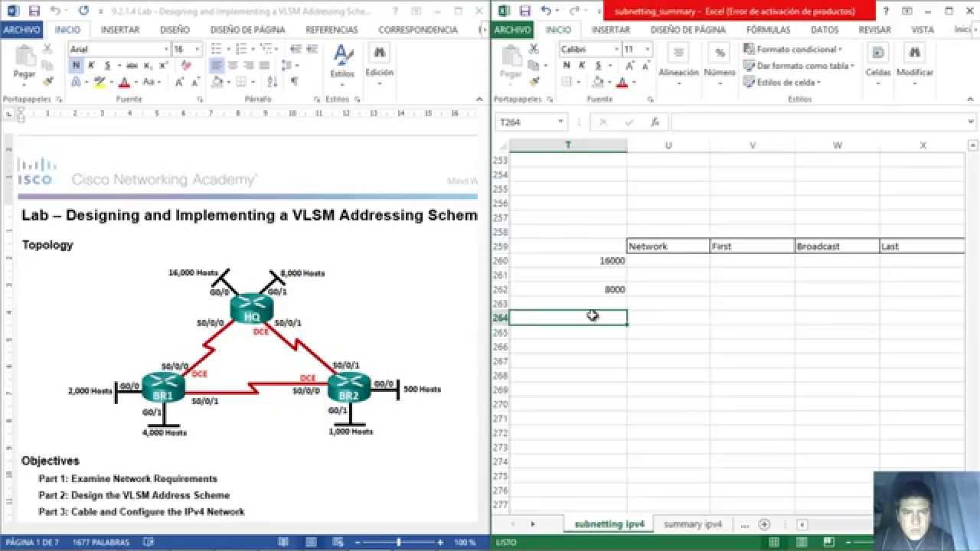Image resolution: width=980 pixels, height=551 pixels.
Task: Select cell containing 16000
Action: (x=568, y=261)
